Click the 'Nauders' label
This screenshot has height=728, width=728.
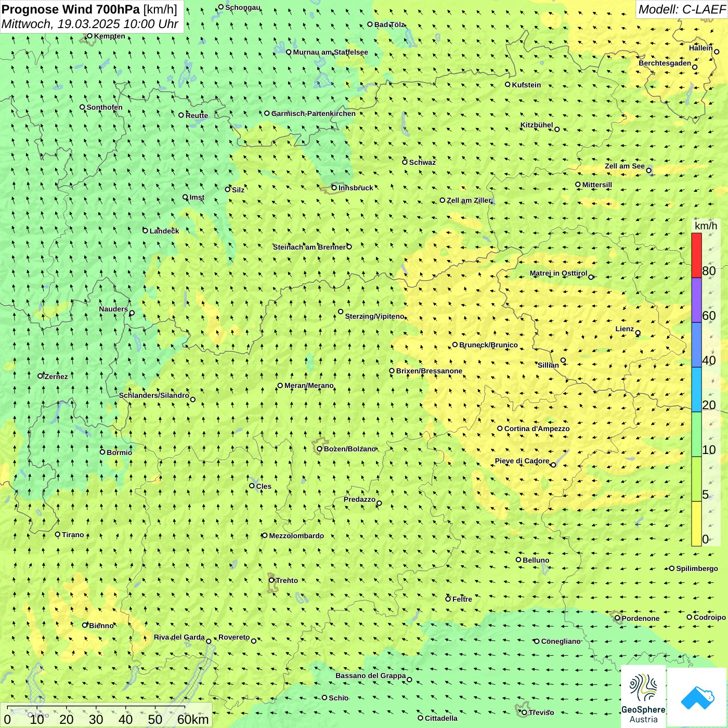click(x=113, y=309)
